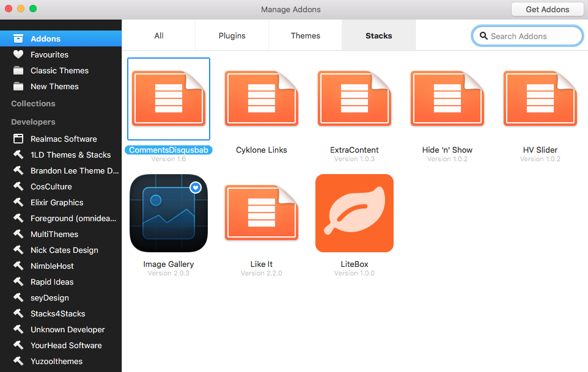This screenshot has width=588, height=372.
Task: Click the Collections section header
Action: point(33,103)
